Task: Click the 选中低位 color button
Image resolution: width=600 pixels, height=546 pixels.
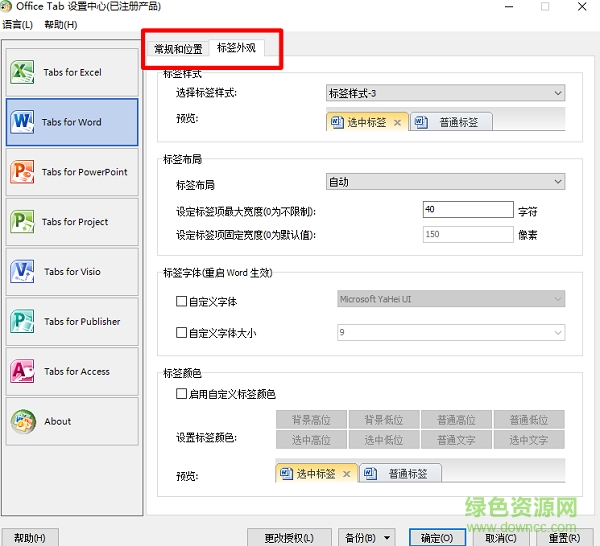Action: tap(384, 440)
